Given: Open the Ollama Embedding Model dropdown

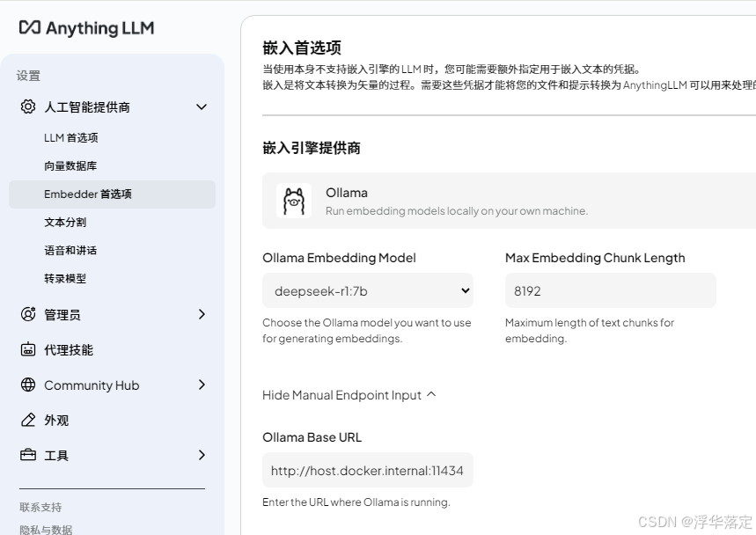Looking at the screenshot, I should [368, 290].
